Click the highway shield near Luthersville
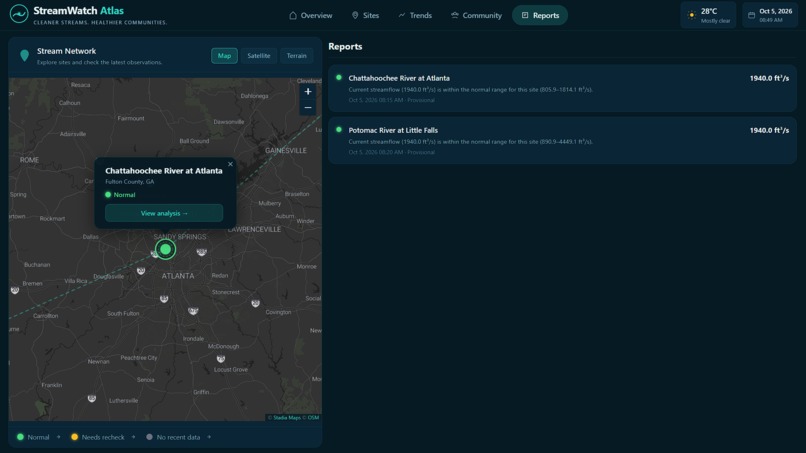This screenshot has width=806, height=453. (x=91, y=398)
